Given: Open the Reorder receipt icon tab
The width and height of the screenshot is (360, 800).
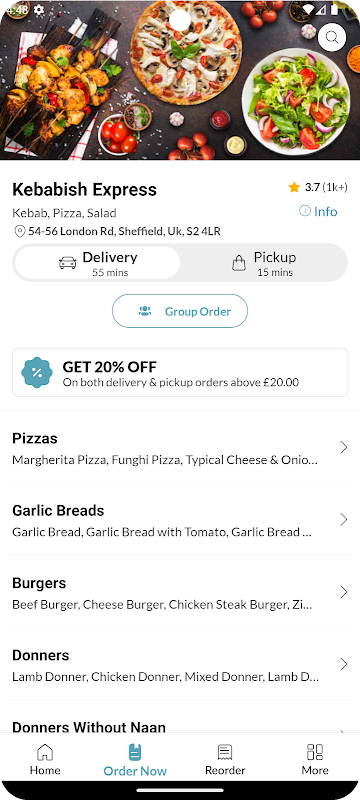Looking at the screenshot, I should [225, 759].
